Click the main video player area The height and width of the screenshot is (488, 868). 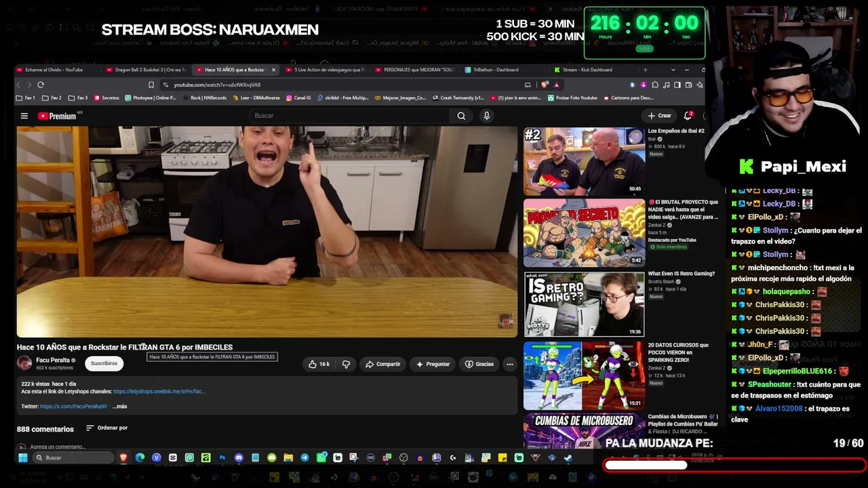click(x=267, y=231)
